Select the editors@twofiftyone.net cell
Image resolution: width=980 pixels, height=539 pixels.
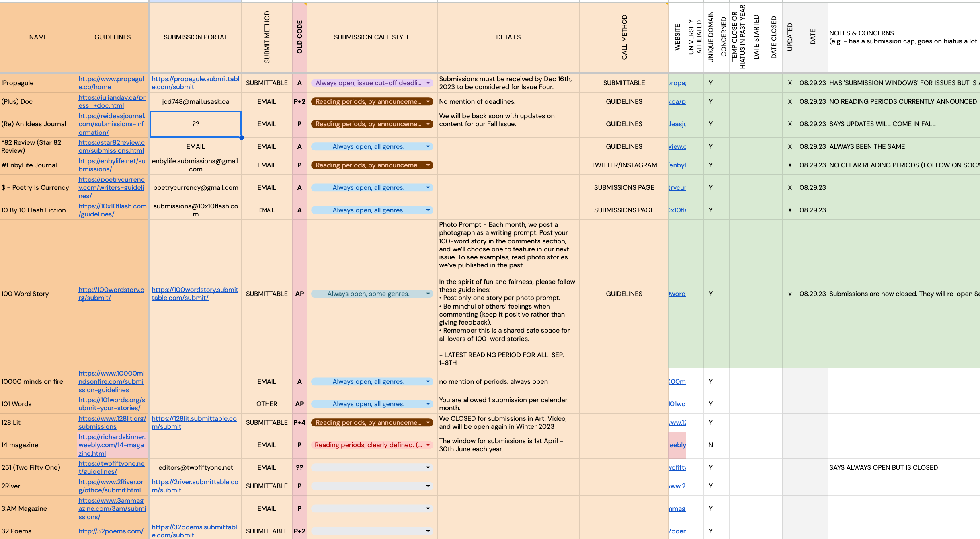pos(196,467)
